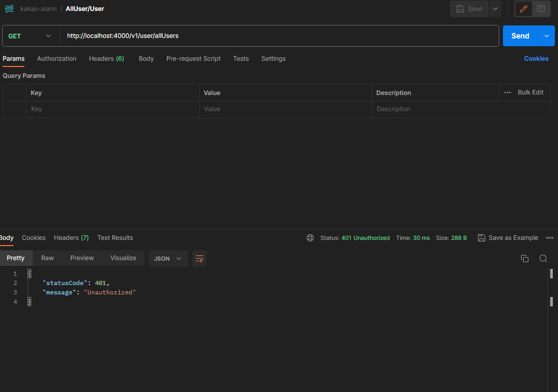Search the response with the magnifier icon

pos(543,259)
